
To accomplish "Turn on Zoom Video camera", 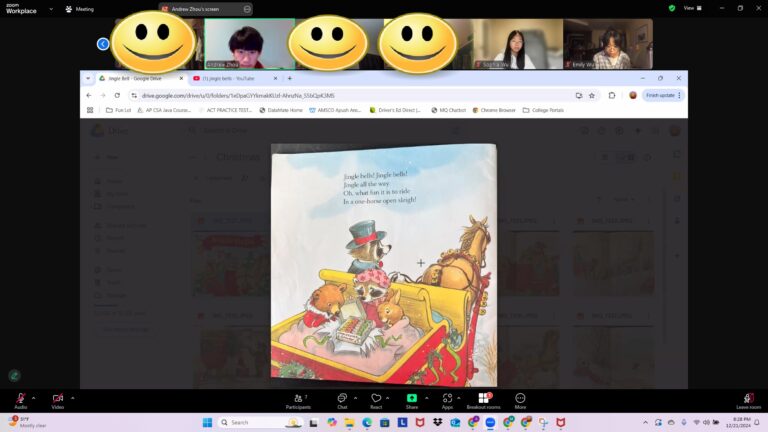I will pos(58,401).
